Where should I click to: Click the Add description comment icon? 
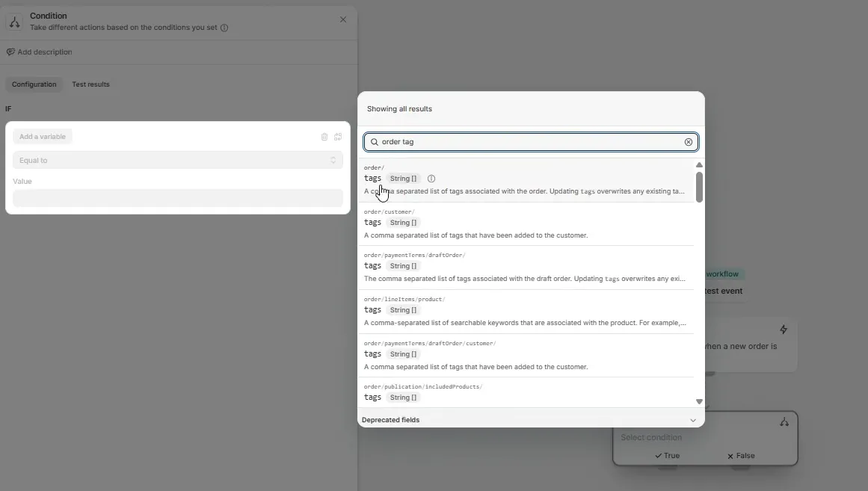point(10,52)
